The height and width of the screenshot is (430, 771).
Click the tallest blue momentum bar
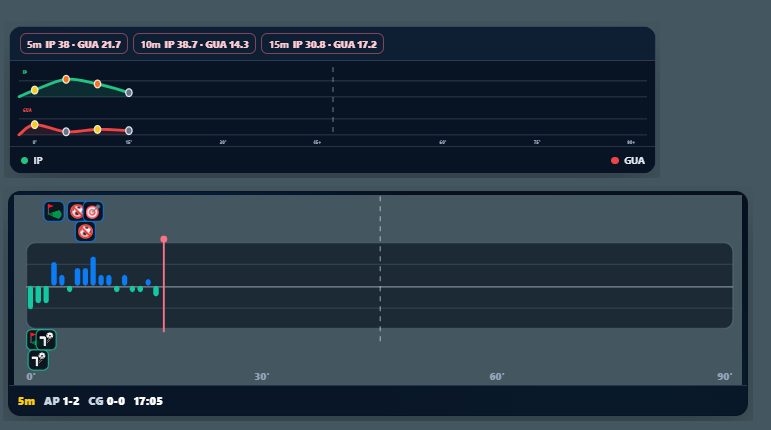93,271
